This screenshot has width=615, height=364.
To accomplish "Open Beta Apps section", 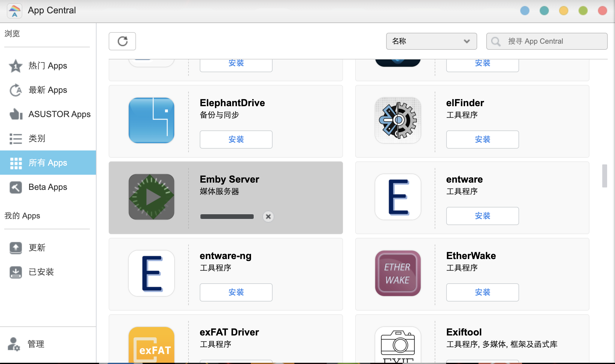I will click(x=48, y=187).
